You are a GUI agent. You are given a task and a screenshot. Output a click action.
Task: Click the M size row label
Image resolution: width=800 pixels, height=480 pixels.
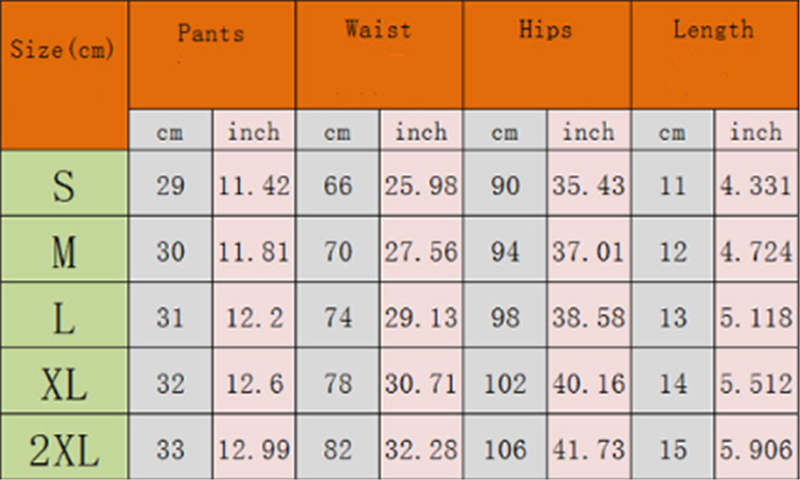(63, 252)
